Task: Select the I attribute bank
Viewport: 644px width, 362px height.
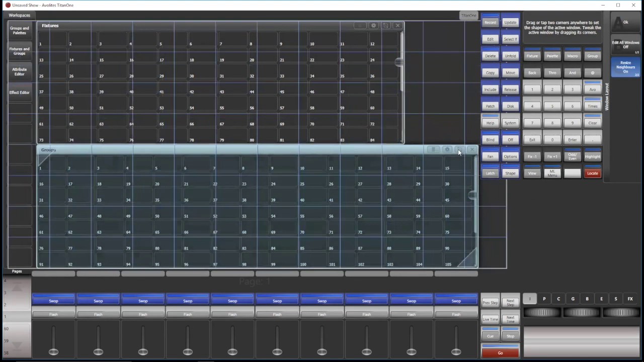Action: [x=529, y=299]
